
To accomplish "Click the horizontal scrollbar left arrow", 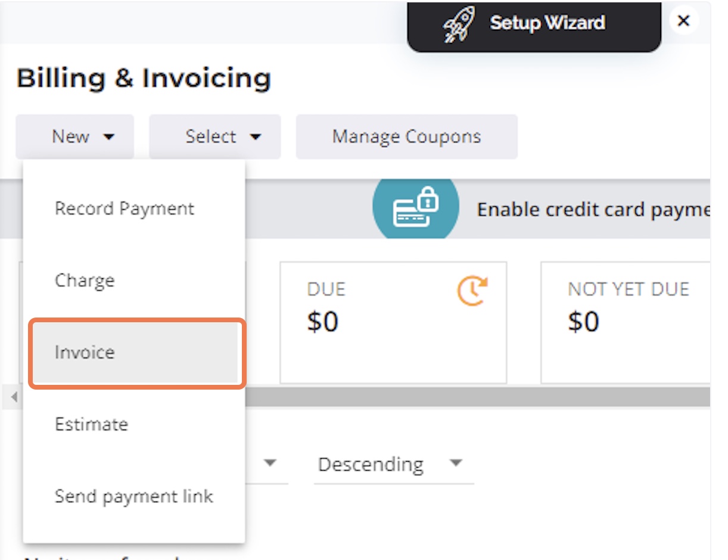I will pos(14,397).
